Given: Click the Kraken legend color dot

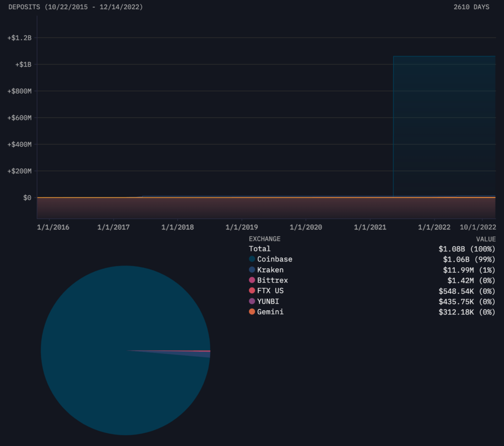Looking at the screenshot, I should (252, 269).
